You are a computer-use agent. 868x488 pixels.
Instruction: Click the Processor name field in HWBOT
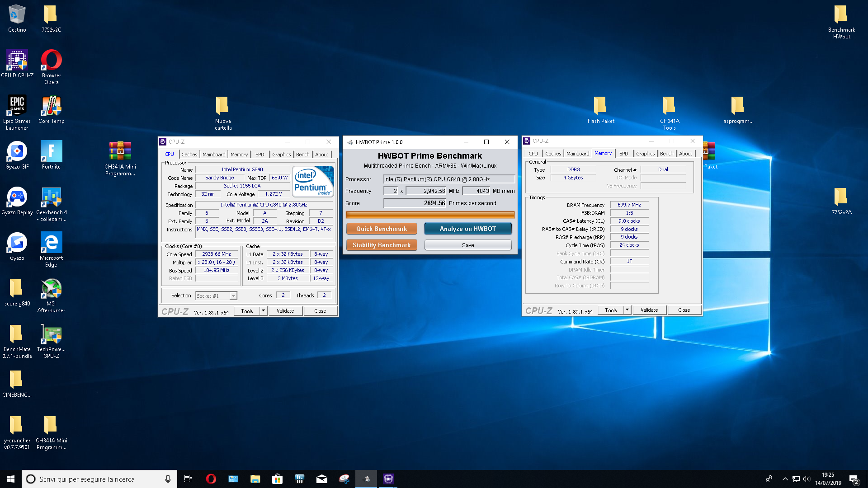(x=449, y=179)
